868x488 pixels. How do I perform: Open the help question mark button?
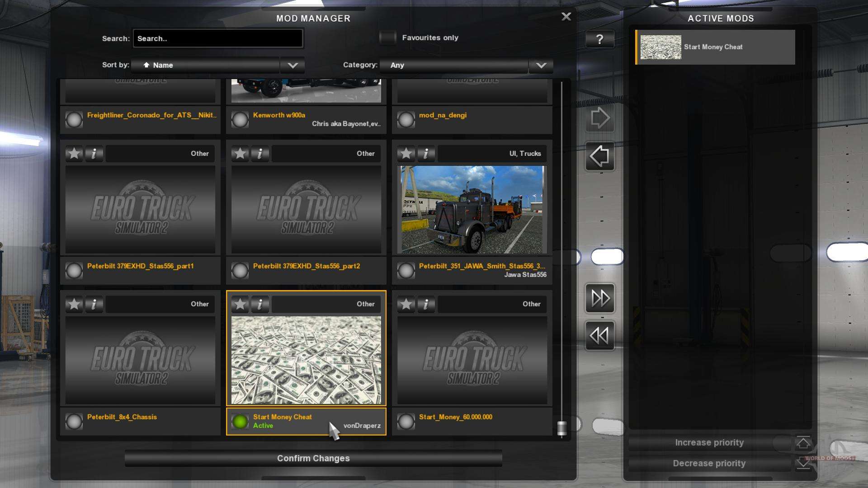coord(599,39)
